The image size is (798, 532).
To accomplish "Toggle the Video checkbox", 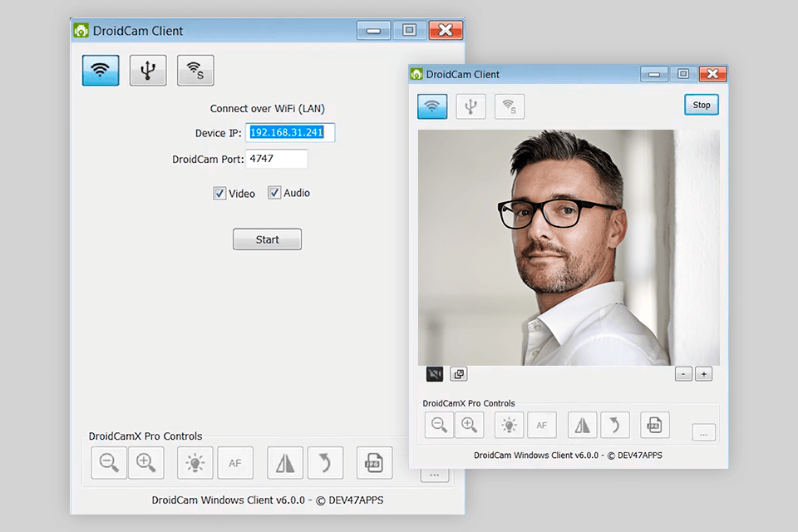I will (219, 193).
